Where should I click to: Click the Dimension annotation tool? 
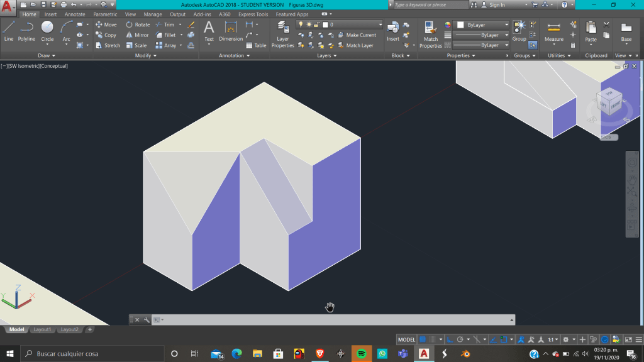click(x=231, y=31)
